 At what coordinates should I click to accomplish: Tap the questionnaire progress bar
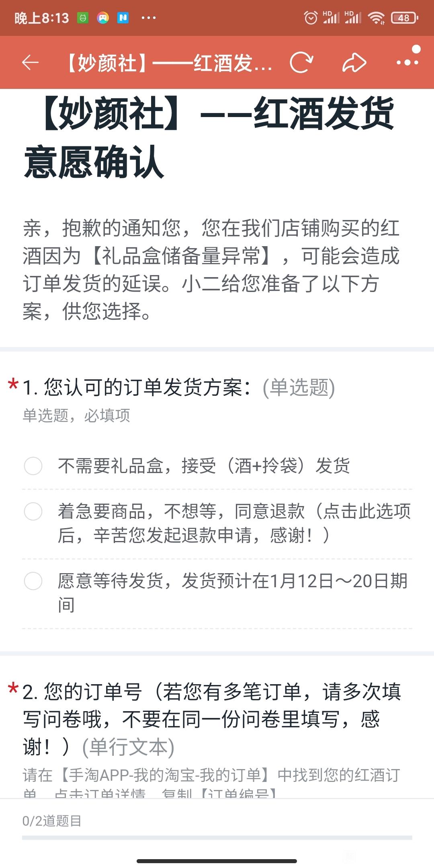tap(217, 837)
